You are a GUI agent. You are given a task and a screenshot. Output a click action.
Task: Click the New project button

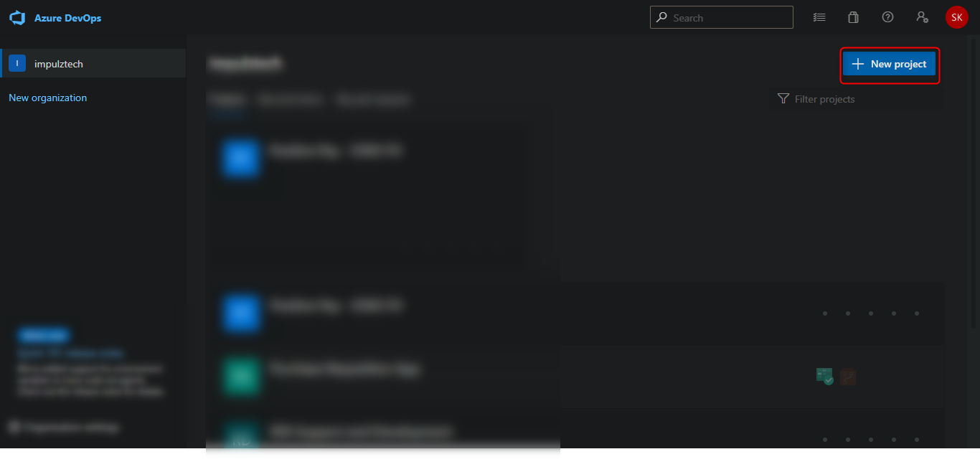tap(890, 64)
